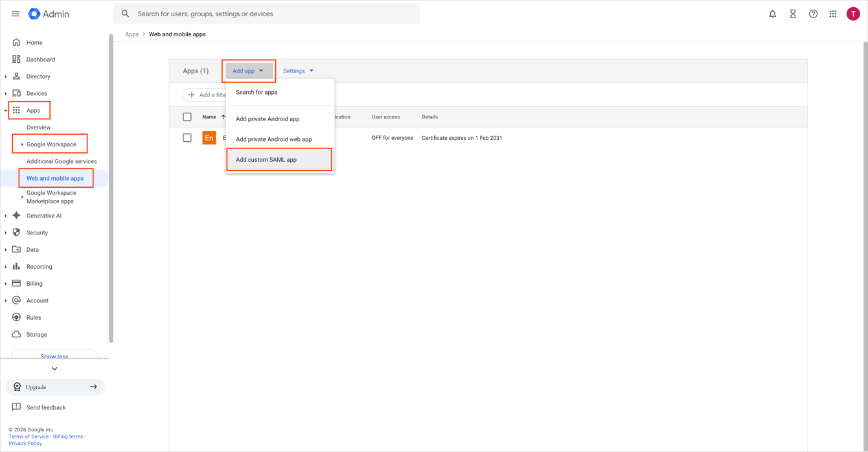The width and height of the screenshot is (868, 452).
Task: Click the Home house icon
Action: (x=17, y=43)
